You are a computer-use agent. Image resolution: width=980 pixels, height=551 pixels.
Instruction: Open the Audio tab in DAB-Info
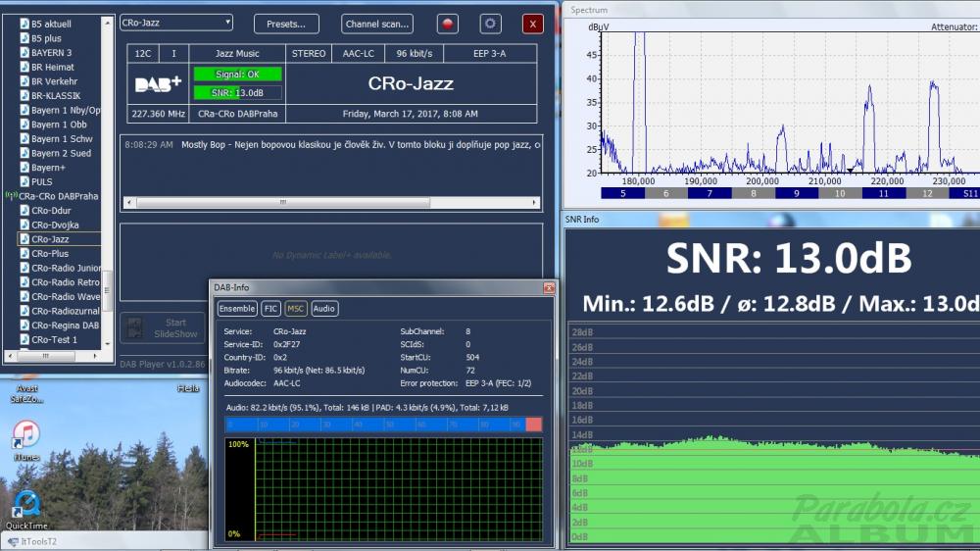pos(323,308)
